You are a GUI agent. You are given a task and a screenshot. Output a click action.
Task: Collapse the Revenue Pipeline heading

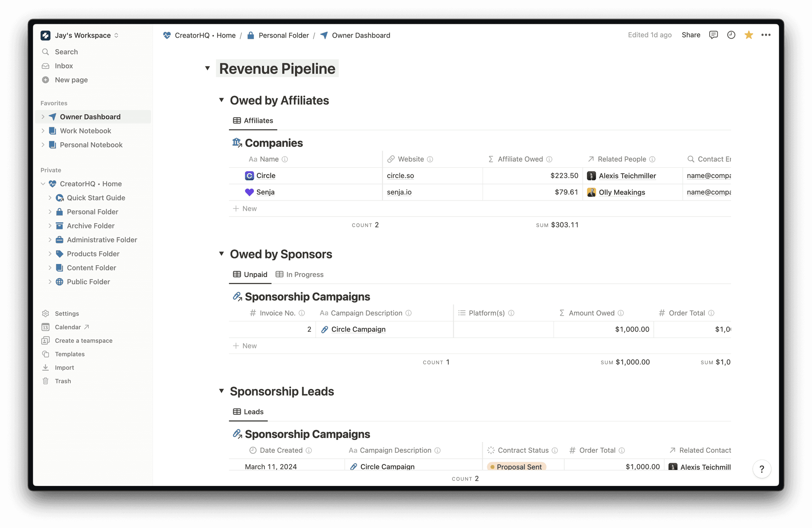207,68
